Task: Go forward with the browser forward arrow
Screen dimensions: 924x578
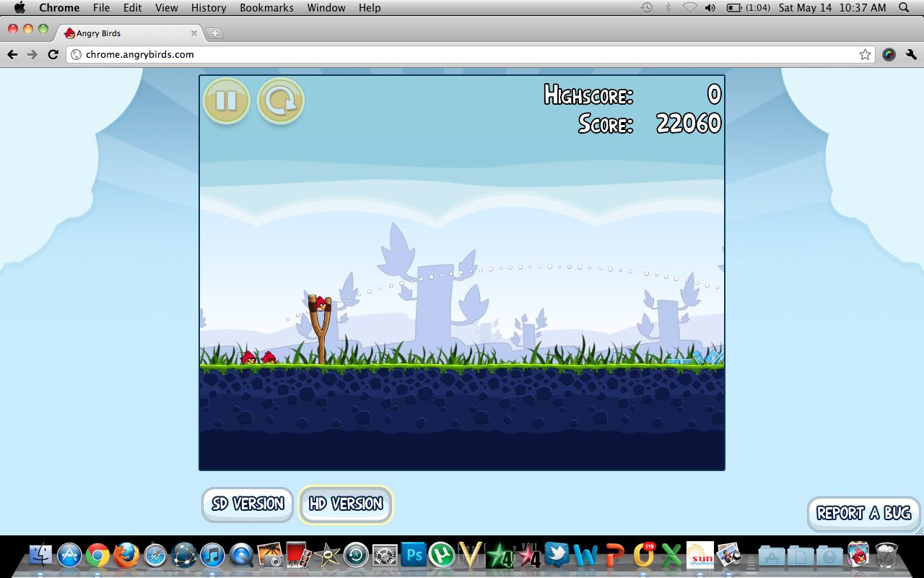Action: coord(32,54)
